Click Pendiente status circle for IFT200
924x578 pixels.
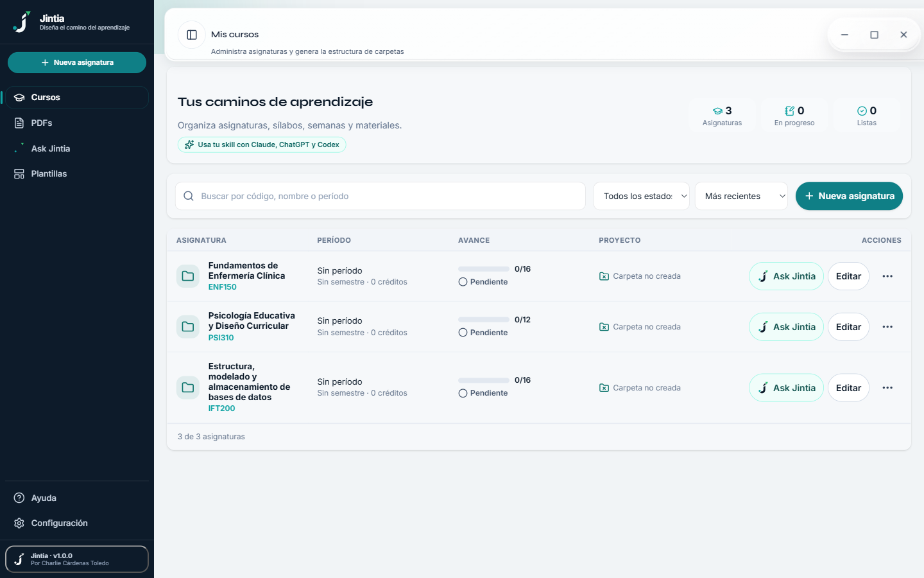click(463, 393)
